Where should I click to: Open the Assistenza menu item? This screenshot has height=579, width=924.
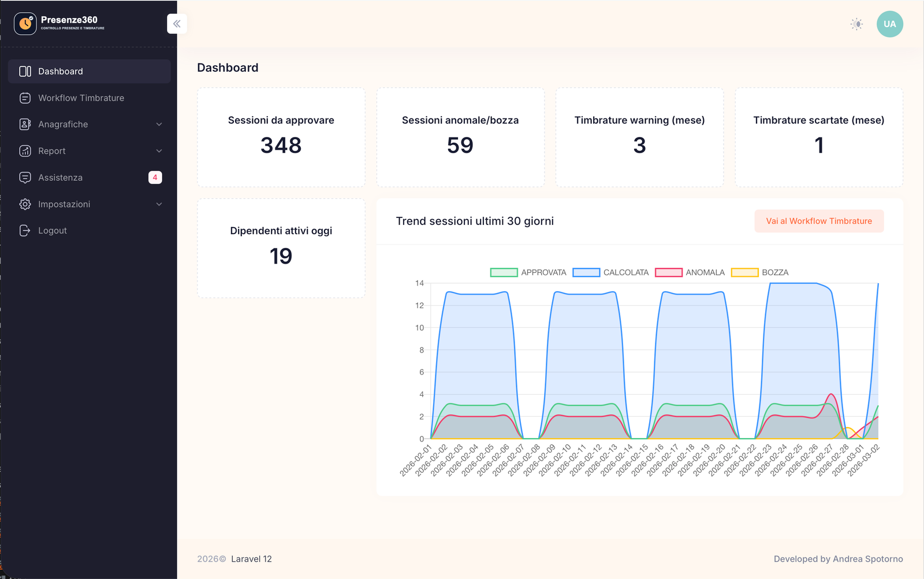(x=61, y=177)
